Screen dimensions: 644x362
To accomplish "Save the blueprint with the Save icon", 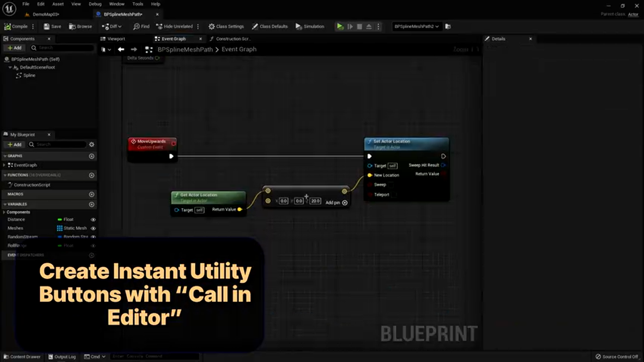I will 47,26.
